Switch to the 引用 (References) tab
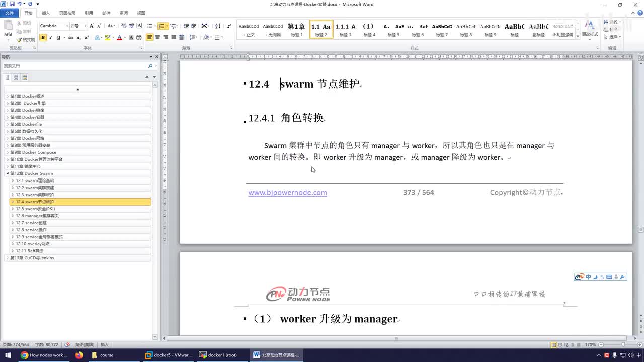 (89, 13)
